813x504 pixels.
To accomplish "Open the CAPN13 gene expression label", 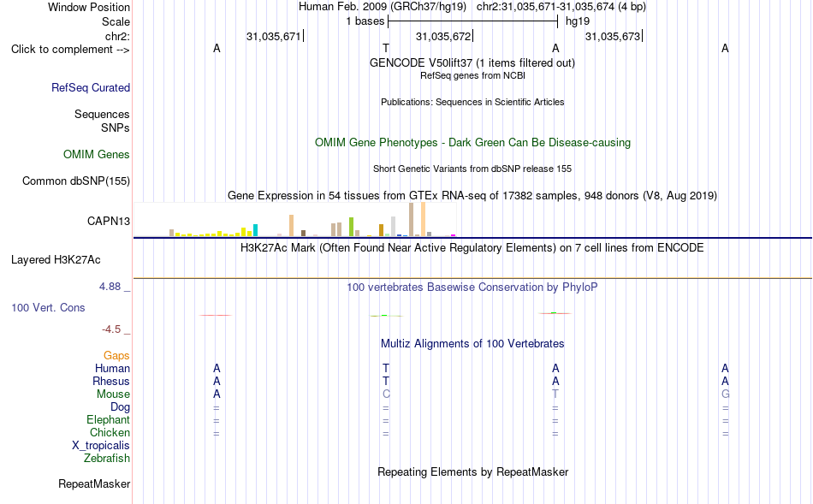I will pyautogui.click(x=109, y=221).
